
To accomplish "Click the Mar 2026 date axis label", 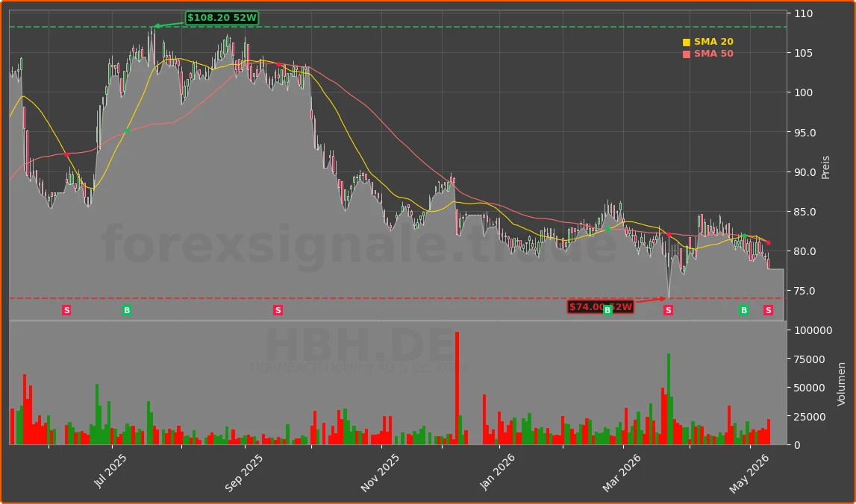I will 621,473.
